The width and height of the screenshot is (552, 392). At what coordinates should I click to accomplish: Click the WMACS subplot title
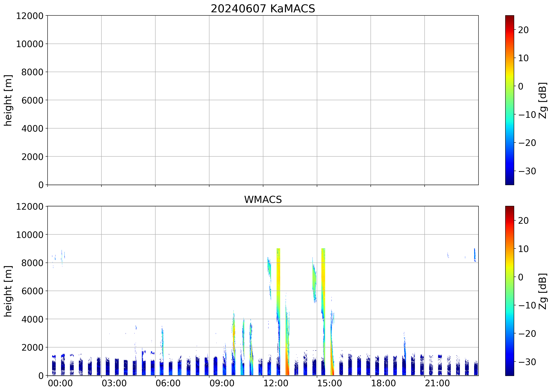coord(263,200)
